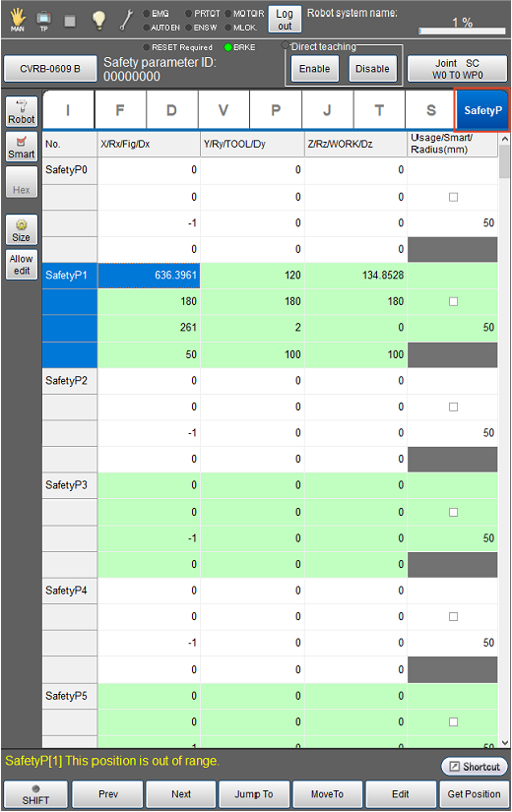Image resolution: width=512 pixels, height=812 pixels.
Task: Click the scrollbar down arrow
Action: tap(505, 742)
